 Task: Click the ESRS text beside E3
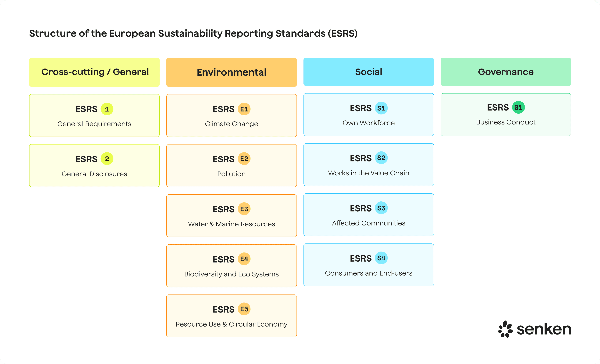tap(224, 209)
